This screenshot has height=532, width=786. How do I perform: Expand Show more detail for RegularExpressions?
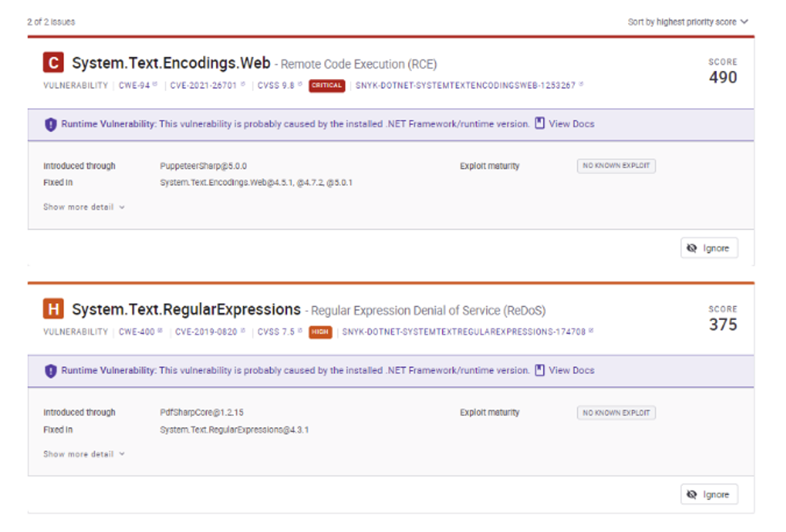pyautogui.click(x=84, y=454)
